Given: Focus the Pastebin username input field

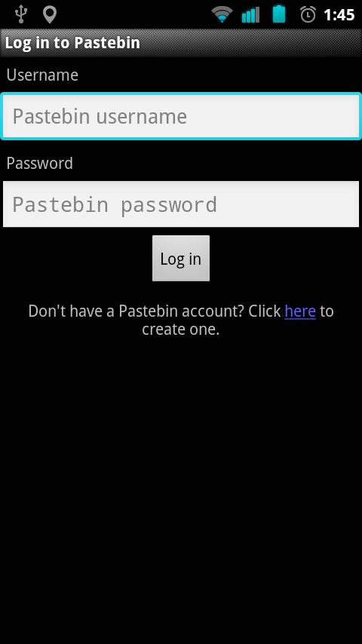Looking at the screenshot, I should (x=181, y=117).
